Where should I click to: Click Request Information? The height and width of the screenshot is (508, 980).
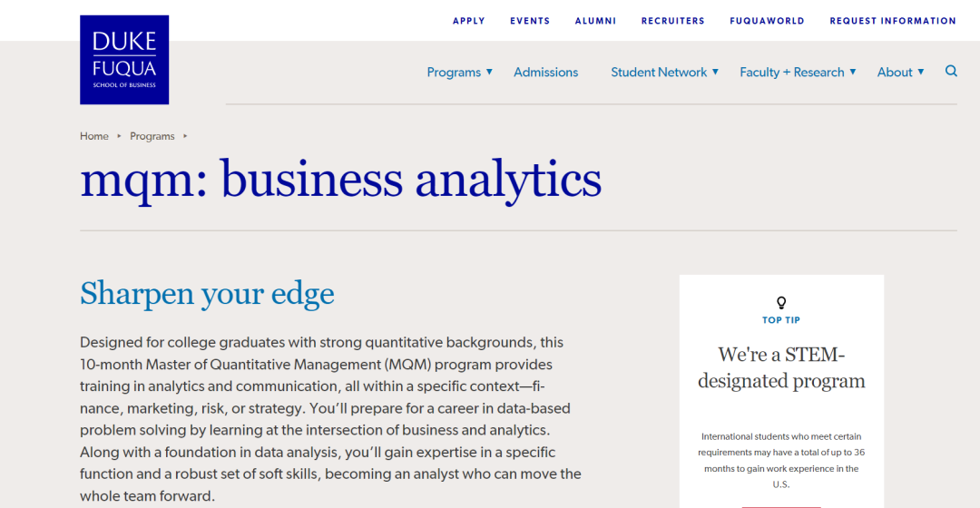coord(893,21)
